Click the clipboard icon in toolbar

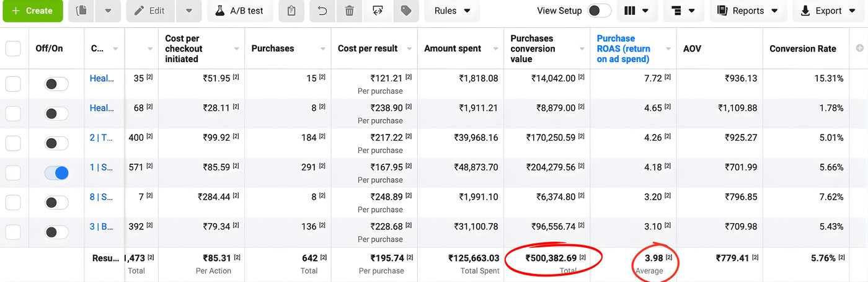291,11
